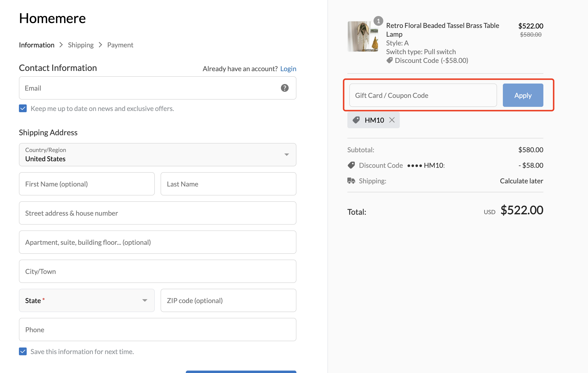Go to the Shipping breadcrumb step

[x=81, y=45]
